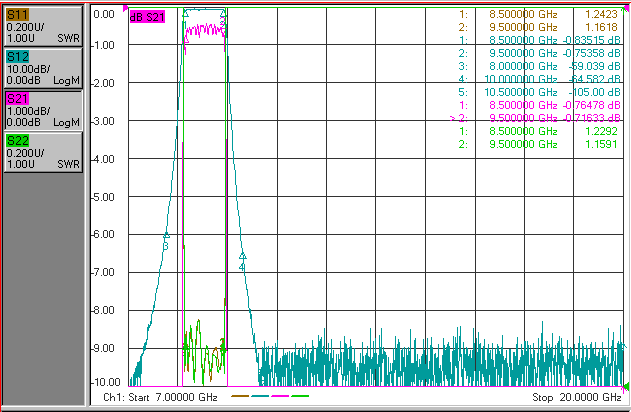Select active marker 2 readout -0.71633 dB
The width and height of the screenshot is (631, 412).
(592, 118)
